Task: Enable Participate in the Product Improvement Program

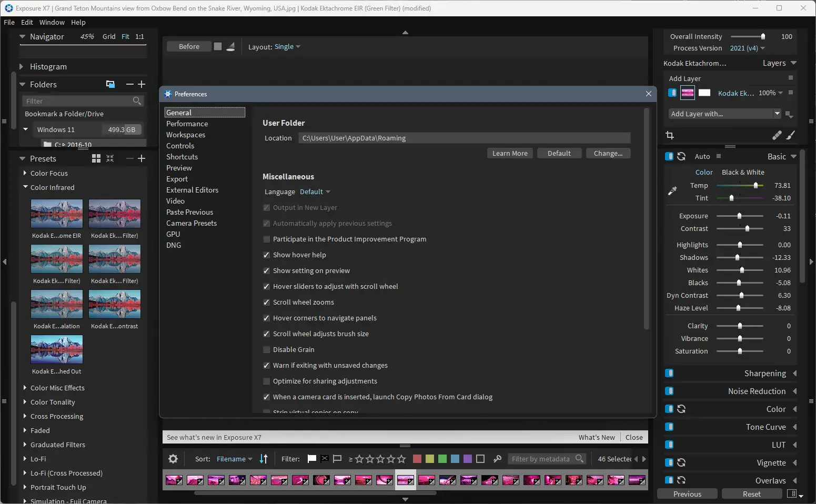Action: tap(266, 239)
